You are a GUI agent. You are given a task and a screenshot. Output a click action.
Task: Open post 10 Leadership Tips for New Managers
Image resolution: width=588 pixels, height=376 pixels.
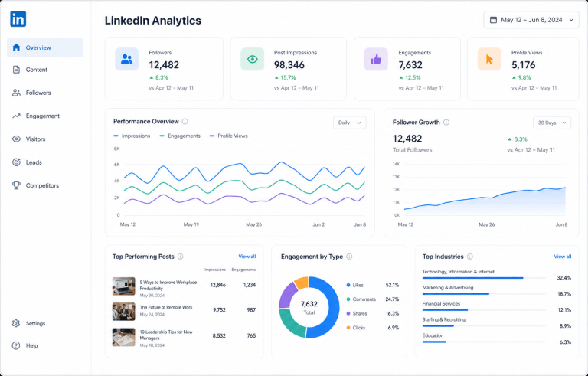(x=166, y=335)
